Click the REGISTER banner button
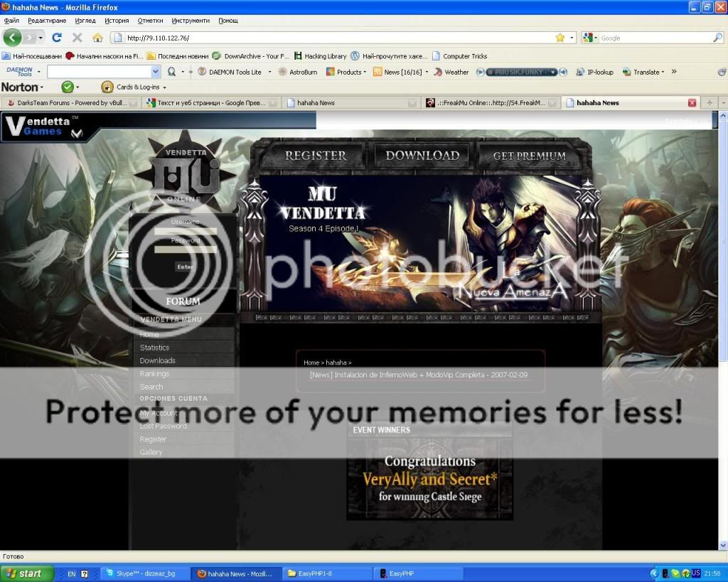The height and width of the screenshot is (582, 728). (315, 156)
